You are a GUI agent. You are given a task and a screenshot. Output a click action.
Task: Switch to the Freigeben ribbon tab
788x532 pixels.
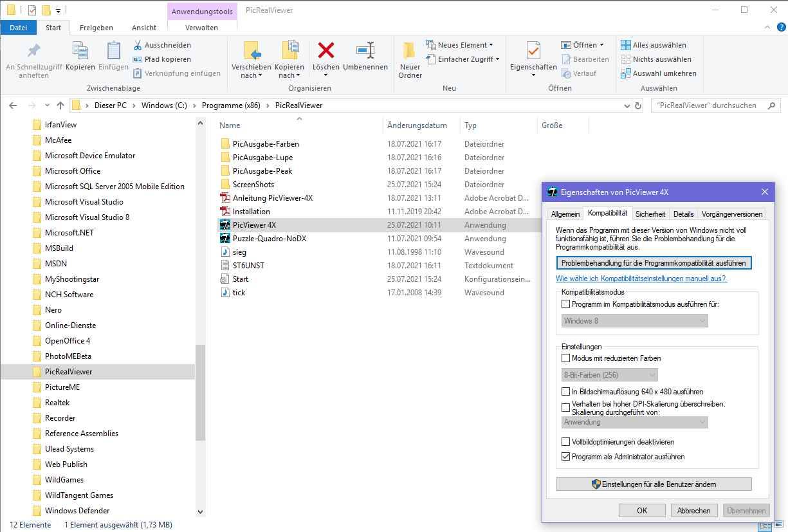96,28
